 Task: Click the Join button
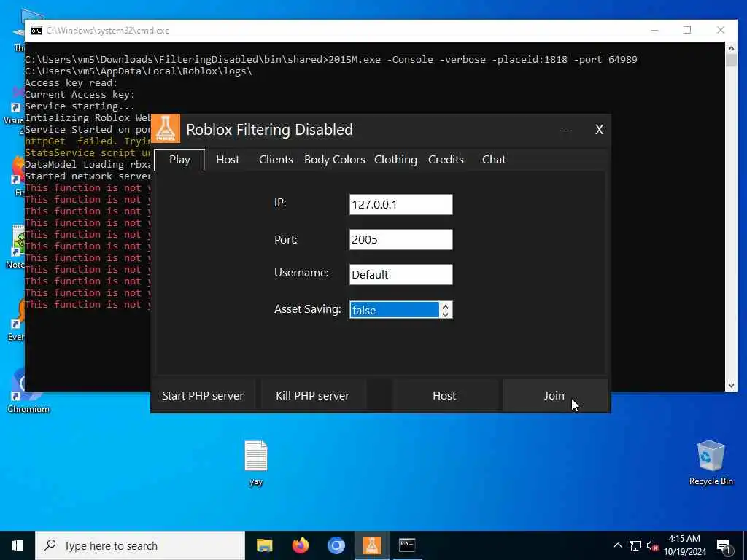pos(554,396)
